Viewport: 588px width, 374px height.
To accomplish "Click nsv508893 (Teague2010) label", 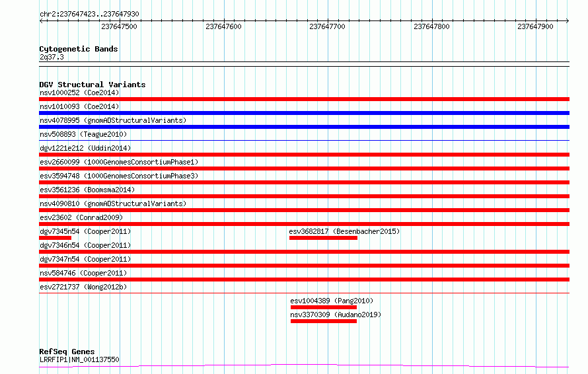I will coord(83,134).
